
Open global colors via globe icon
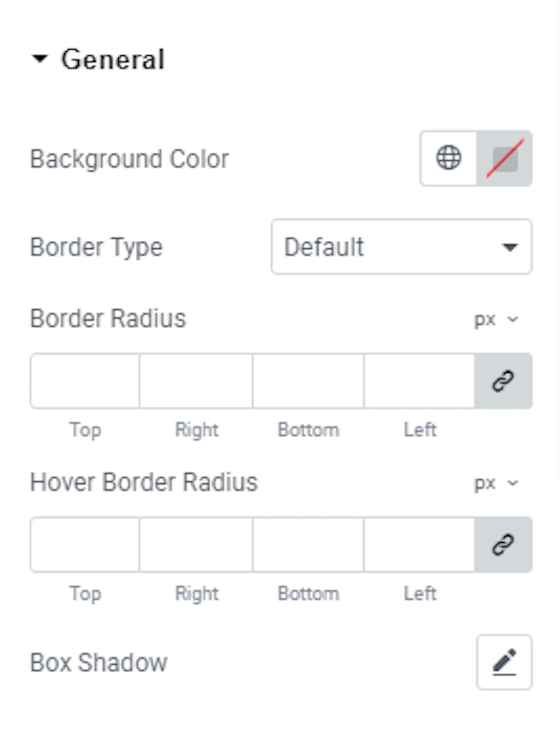pyautogui.click(x=449, y=158)
